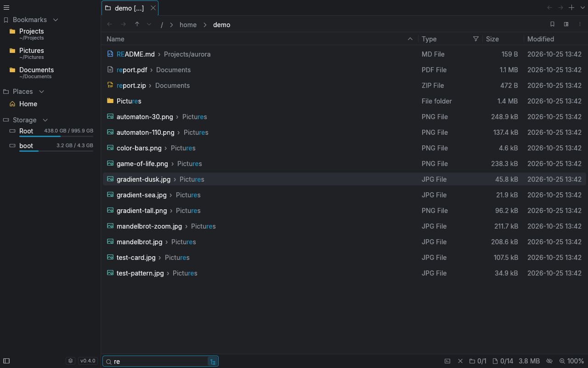Click the v0.4.0 version badge

pos(88,361)
